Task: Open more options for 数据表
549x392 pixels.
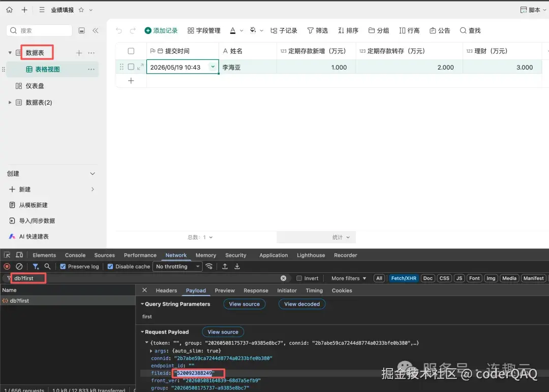Action: click(x=91, y=53)
